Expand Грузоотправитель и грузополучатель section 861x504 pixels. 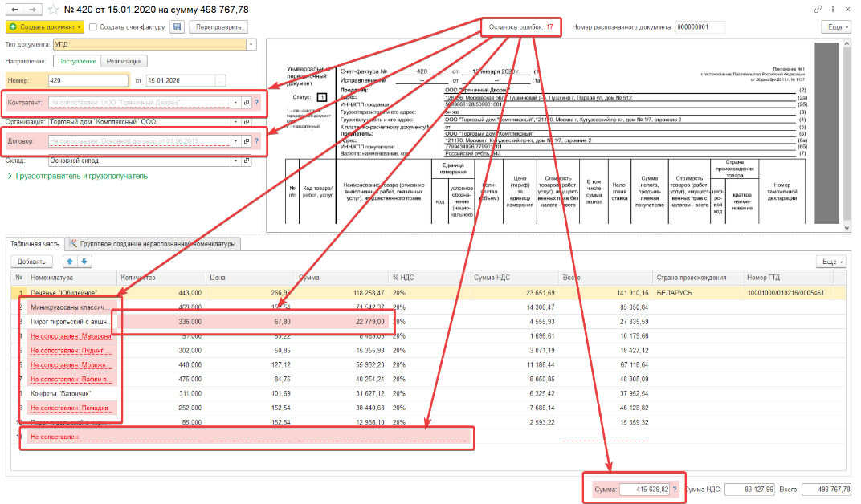[x=77, y=176]
